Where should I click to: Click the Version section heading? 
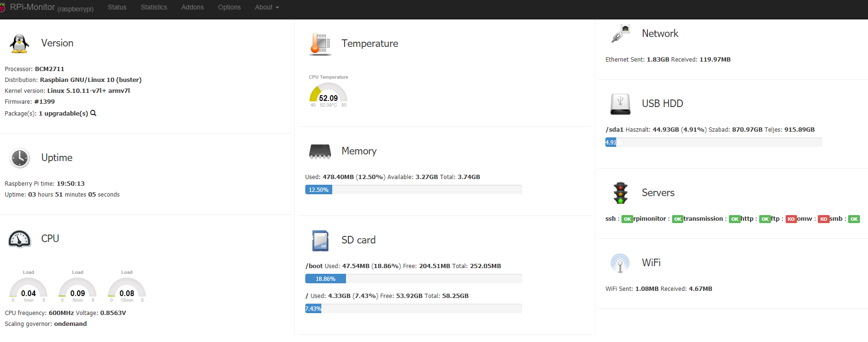tap(57, 43)
